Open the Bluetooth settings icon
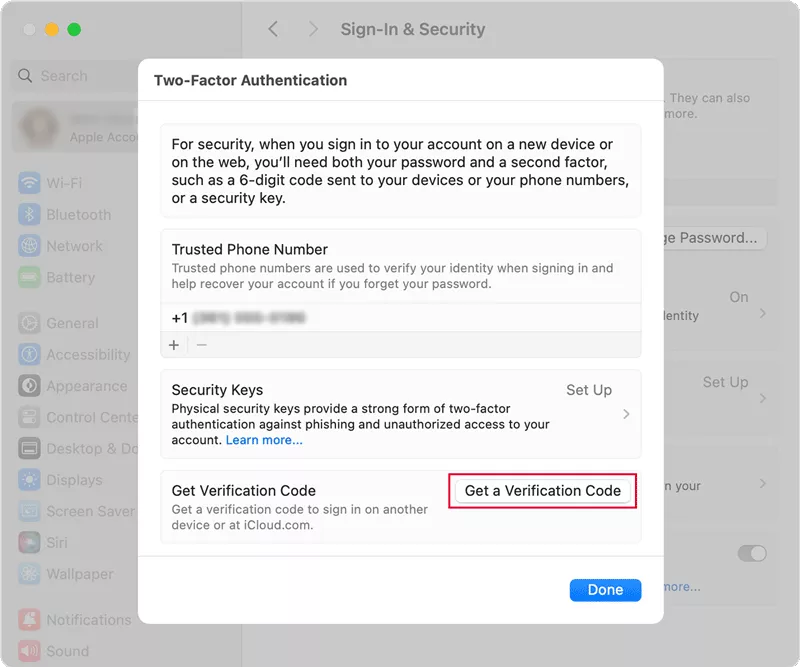Viewport: 800px width, 667px height. [x=29, y=214]
